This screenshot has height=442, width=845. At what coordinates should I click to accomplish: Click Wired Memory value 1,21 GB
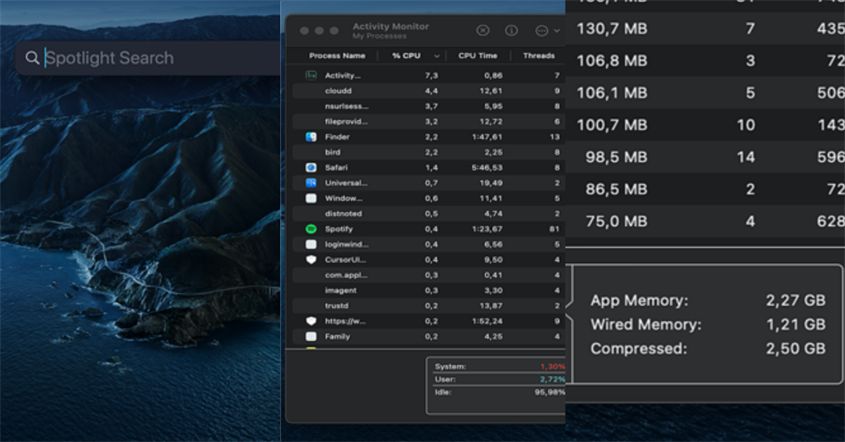[x=795, y=324]
